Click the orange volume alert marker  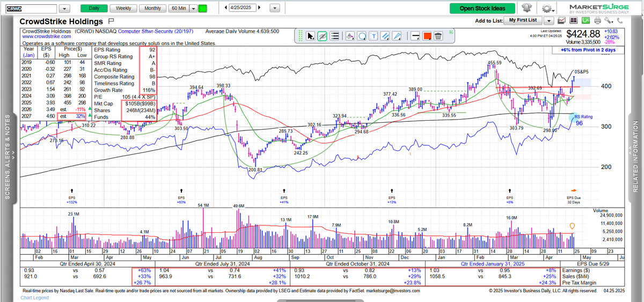pos(572,226)
